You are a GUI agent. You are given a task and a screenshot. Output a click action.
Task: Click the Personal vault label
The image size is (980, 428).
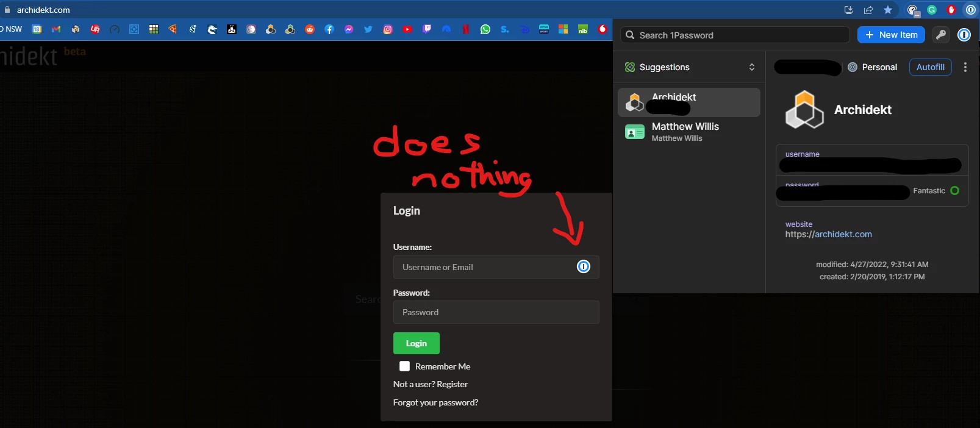(873, 67)
